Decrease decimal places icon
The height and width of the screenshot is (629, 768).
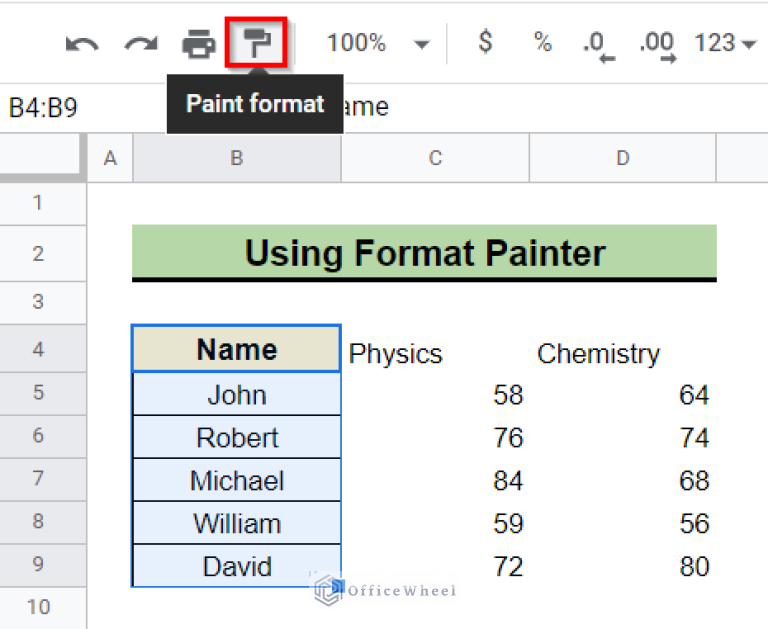597,44
